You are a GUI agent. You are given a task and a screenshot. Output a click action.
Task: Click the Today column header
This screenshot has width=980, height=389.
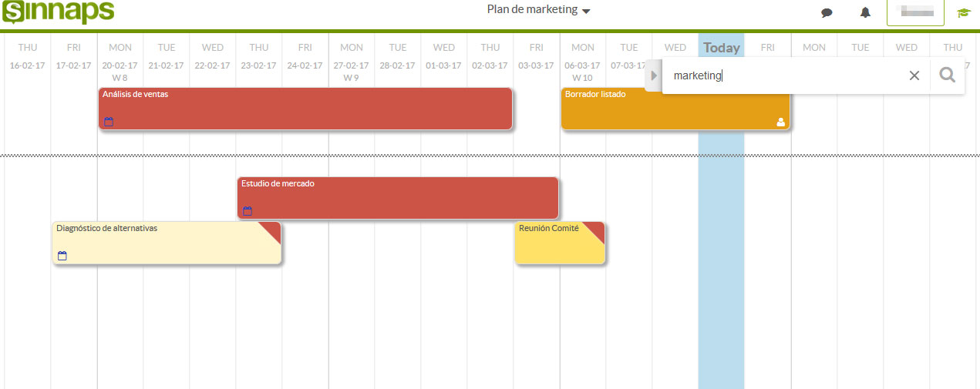tap(721, 48)
